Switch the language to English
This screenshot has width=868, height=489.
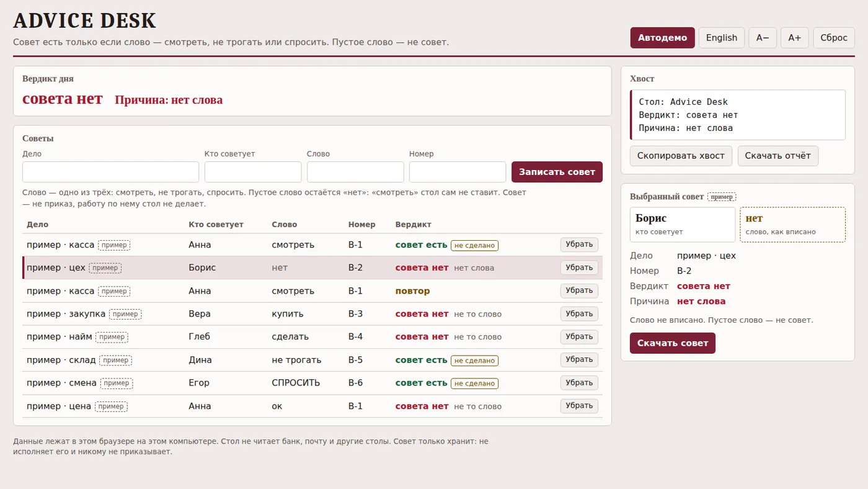tap(722, 37)
